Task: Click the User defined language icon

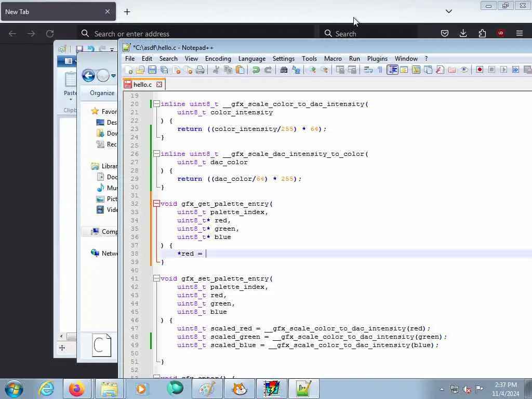Action: click(404, 70)
